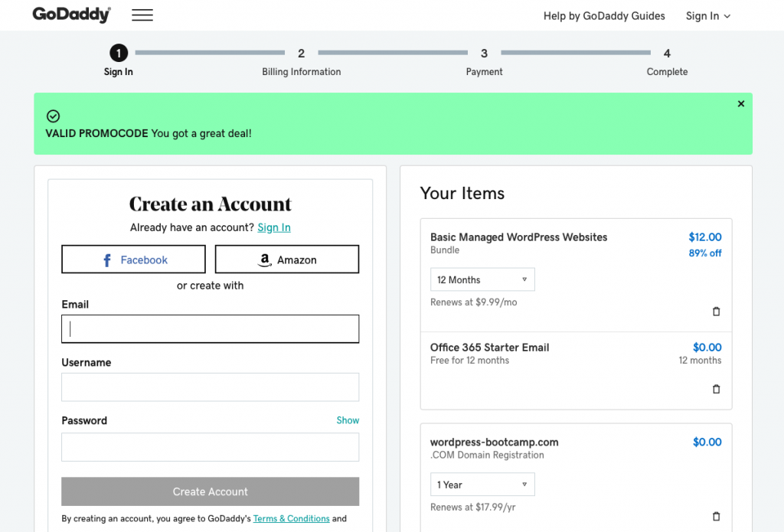
Task: Click the $12.00 bundle price
Action: tap(705, 237)
